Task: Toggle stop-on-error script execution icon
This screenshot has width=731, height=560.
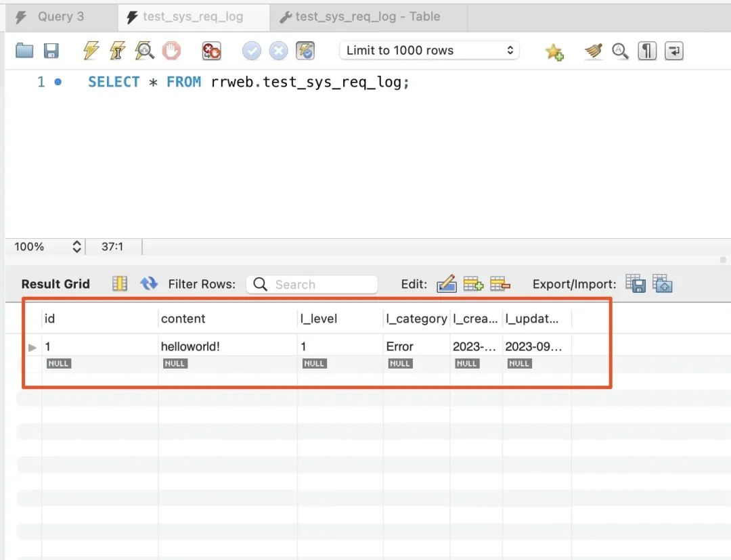Action: pos(211,51)
